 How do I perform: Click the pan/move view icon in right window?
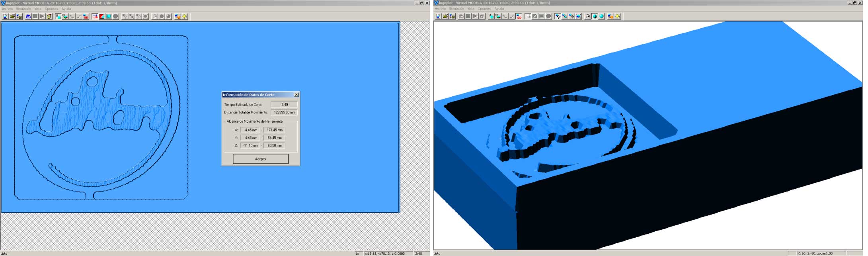(572, 16)
